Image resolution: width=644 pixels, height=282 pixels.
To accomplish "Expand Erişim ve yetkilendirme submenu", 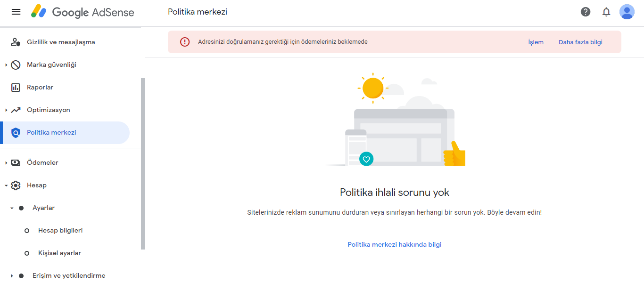I will (x=12, y=276).
